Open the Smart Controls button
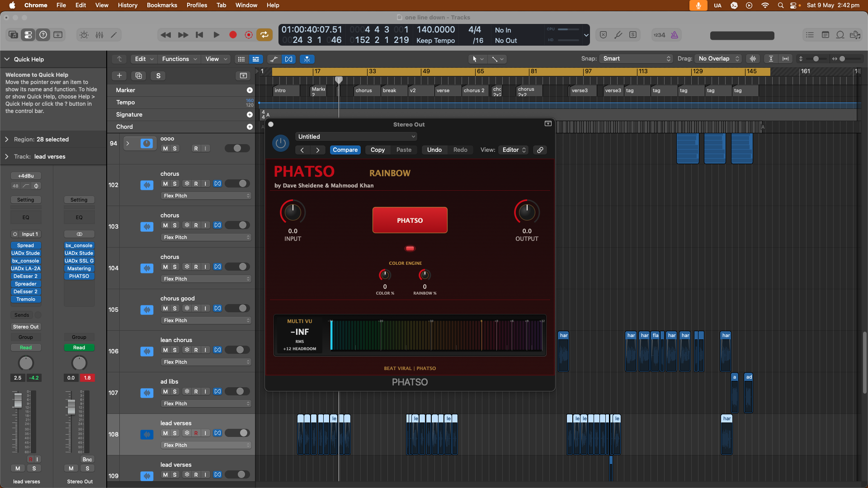Screen dimensions: 868x488 [x=84, y=35]
